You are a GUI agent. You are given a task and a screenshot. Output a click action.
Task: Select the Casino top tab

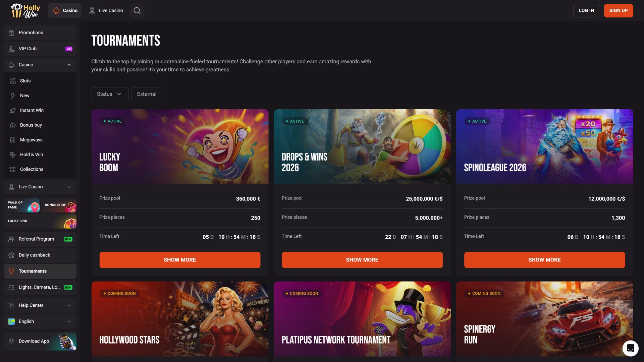pyautogui.click(x=65, y=10)
